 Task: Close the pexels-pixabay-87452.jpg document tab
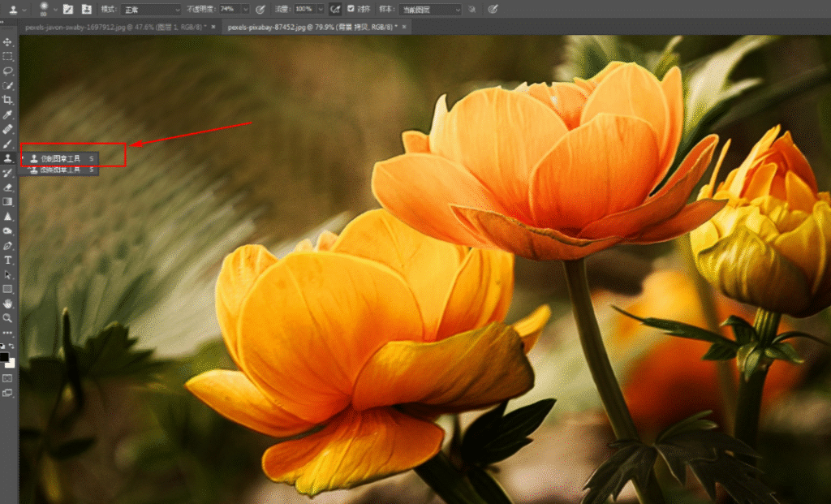point(404,27)
